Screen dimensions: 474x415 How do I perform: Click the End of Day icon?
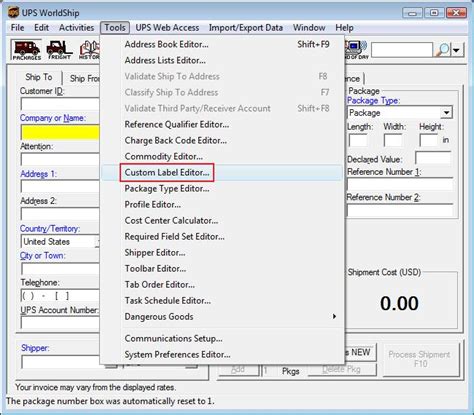pyautogui.click(x=357, y=50)
